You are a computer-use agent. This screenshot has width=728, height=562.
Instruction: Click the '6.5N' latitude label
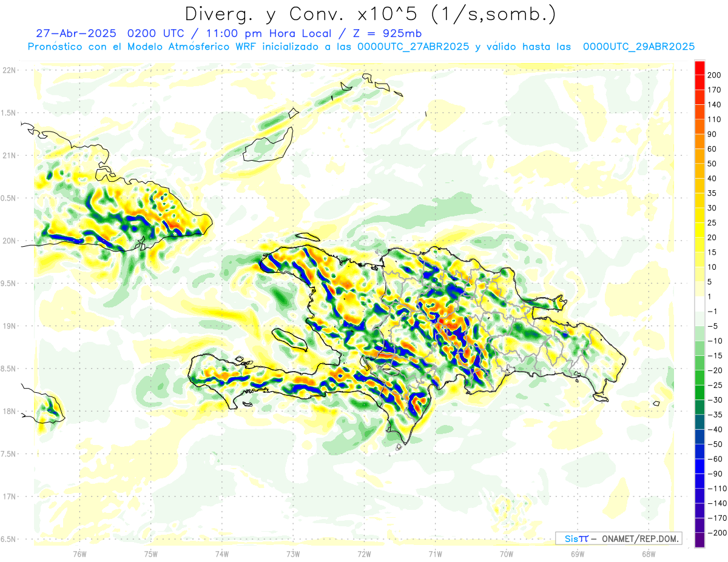8,539
